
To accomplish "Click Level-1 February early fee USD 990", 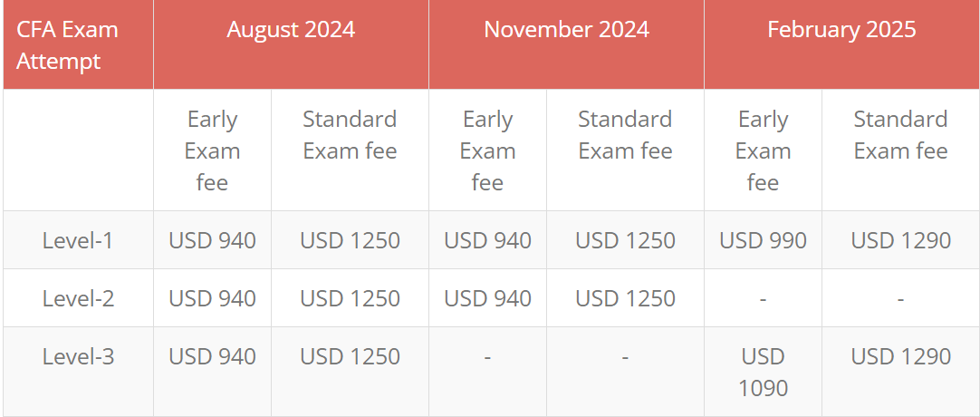I will pyautogui.click(x=764, y=240).
